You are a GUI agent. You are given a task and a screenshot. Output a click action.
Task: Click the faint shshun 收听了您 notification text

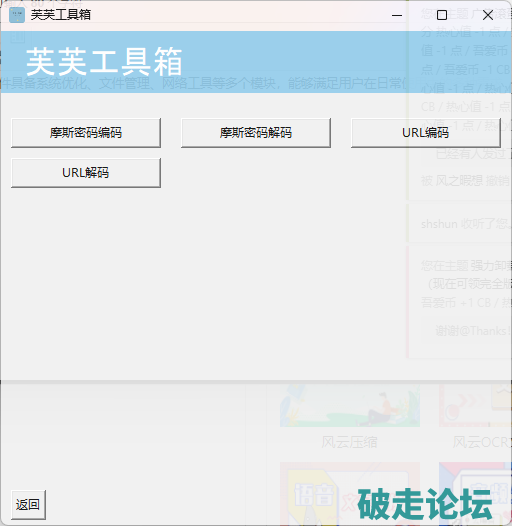pos(466,224)
